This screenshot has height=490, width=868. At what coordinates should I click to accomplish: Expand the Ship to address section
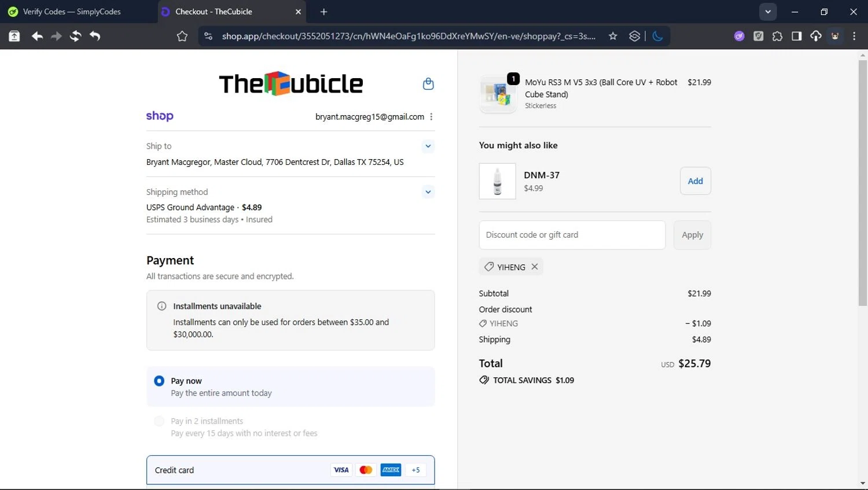[428, 146]
